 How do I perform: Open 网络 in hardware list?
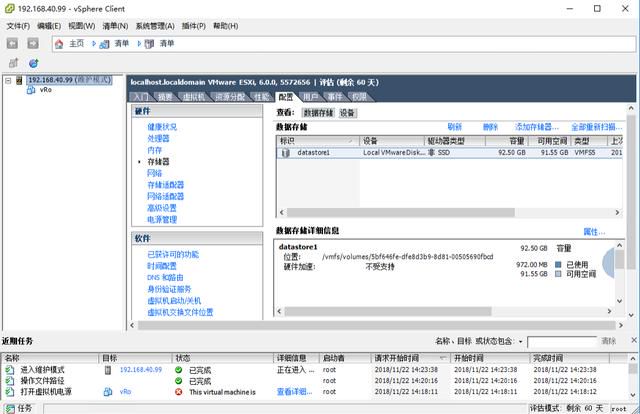[155, 173]
